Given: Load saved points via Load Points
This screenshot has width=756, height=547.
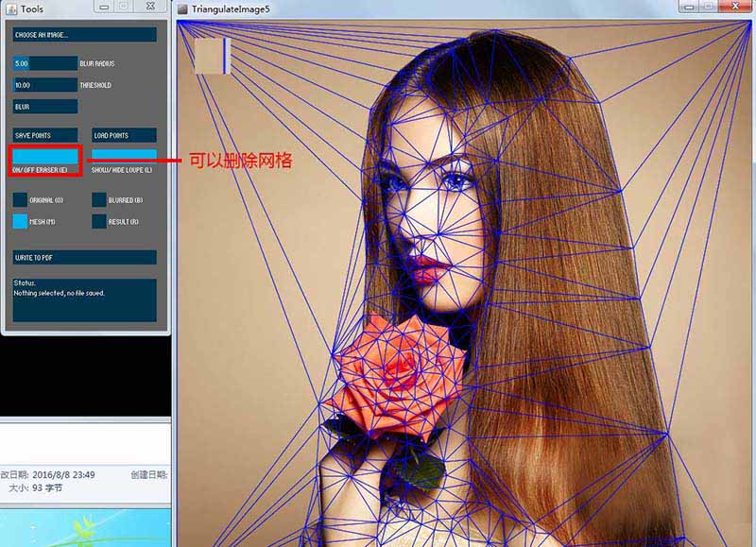Looking at the screenshot, I should click(x=124, y=135).
